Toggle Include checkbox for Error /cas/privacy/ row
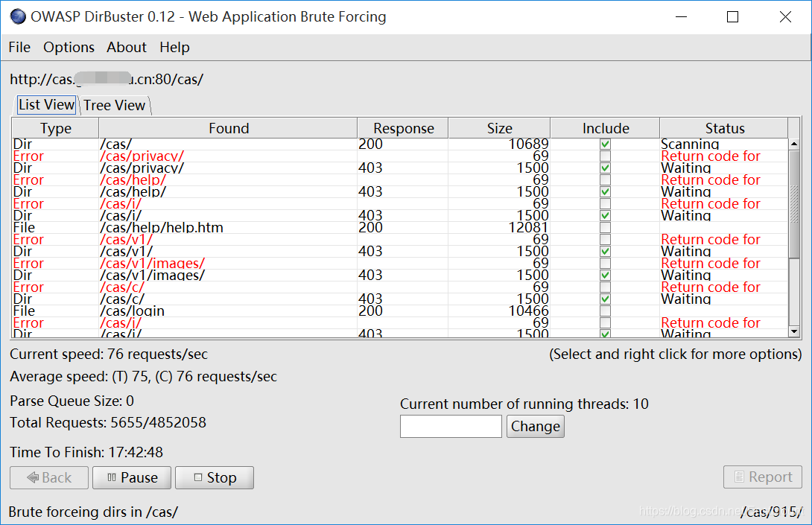 click(x=605, y=156)
